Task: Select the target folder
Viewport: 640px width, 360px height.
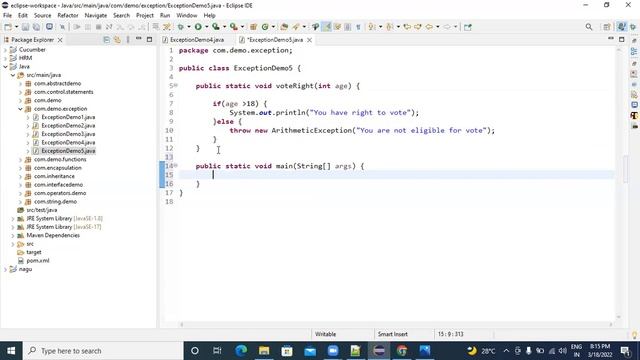Action: pyautogui.click(x=34, y=252)
